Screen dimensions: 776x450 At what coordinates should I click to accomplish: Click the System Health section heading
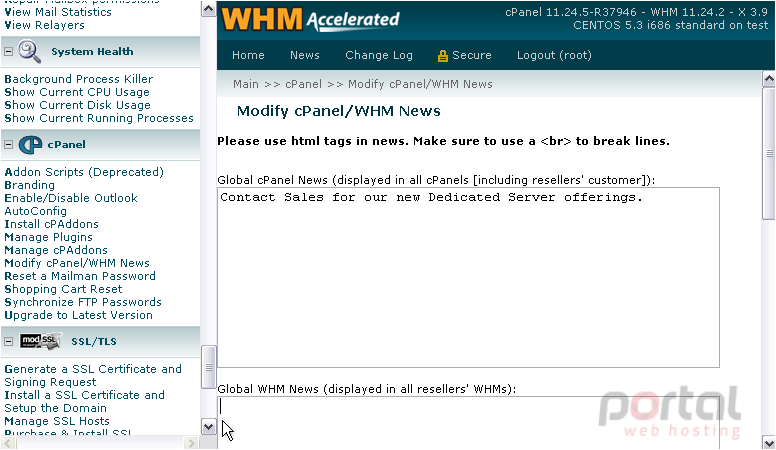click(92, 51)
